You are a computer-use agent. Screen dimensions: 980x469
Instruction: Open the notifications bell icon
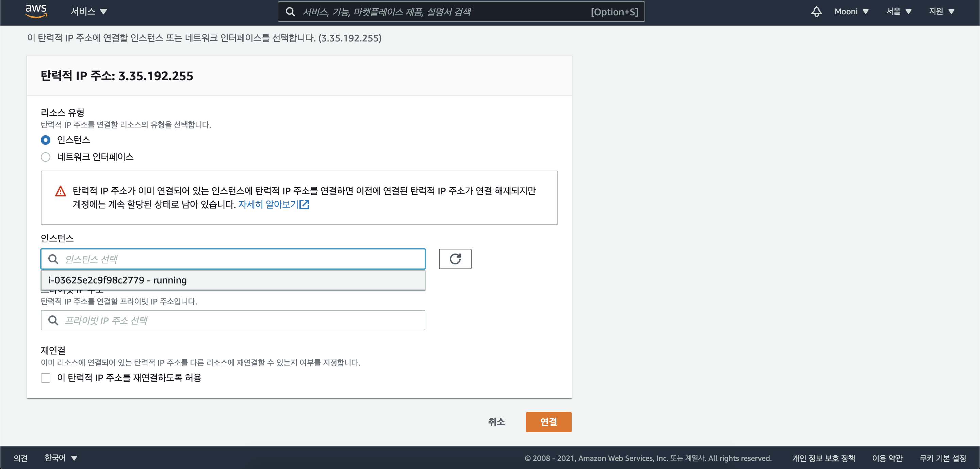tap(816, 12)
